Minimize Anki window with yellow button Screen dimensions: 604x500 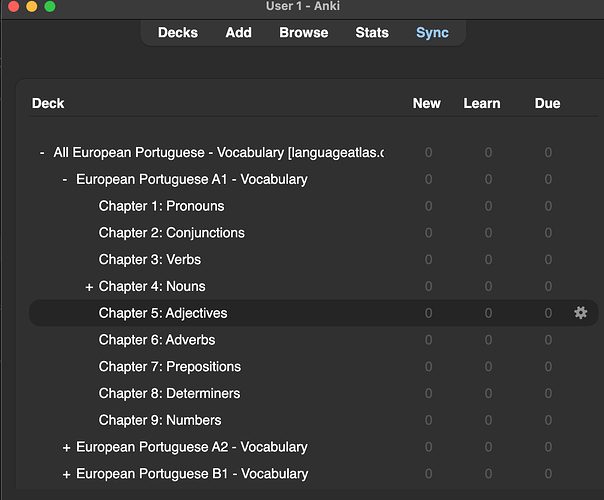pyautogui.click(x=32, y=6)
